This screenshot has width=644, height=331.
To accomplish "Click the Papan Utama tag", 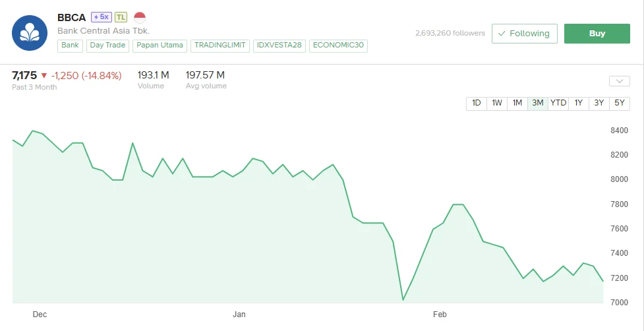I will pos(160,45).
